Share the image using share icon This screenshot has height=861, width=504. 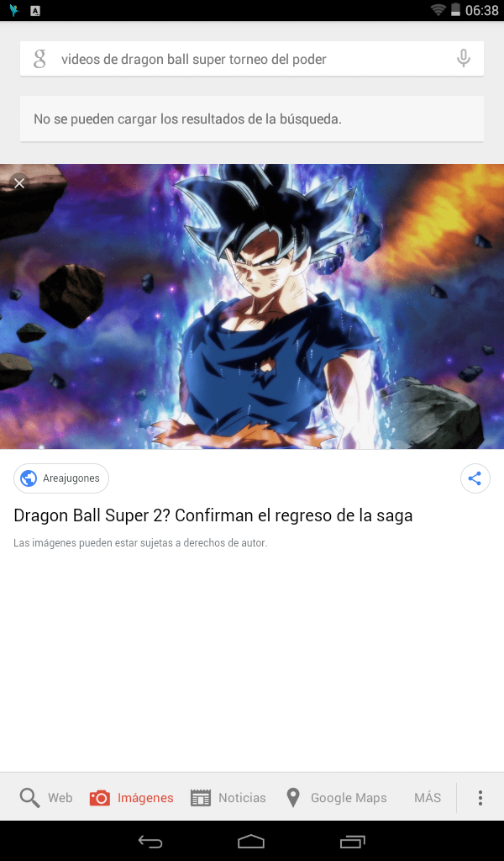tap(475, 478)
